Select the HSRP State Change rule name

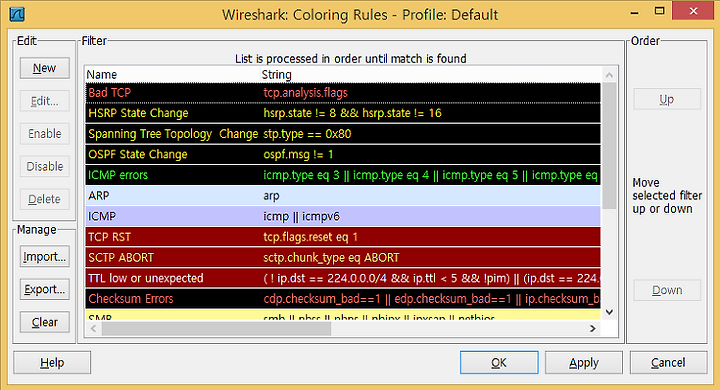[x=138, y=113]
